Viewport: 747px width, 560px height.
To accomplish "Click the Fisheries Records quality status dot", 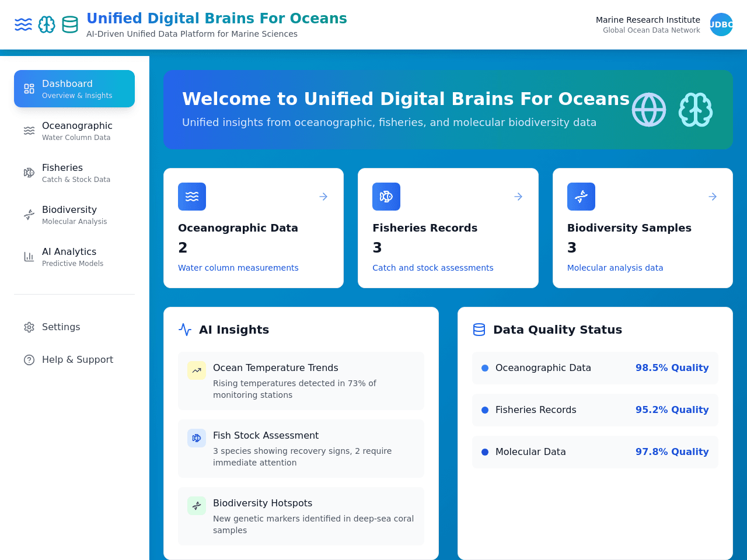I will [x=485, y=410].
